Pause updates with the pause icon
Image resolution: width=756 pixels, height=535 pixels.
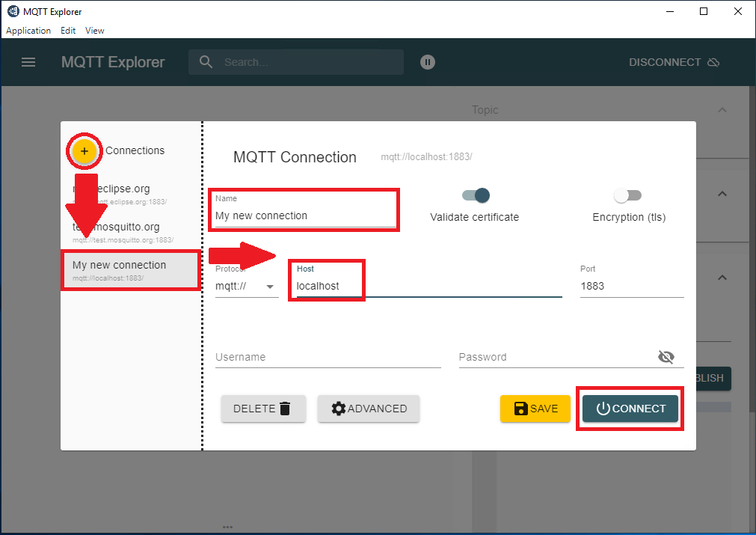[428, 62]
